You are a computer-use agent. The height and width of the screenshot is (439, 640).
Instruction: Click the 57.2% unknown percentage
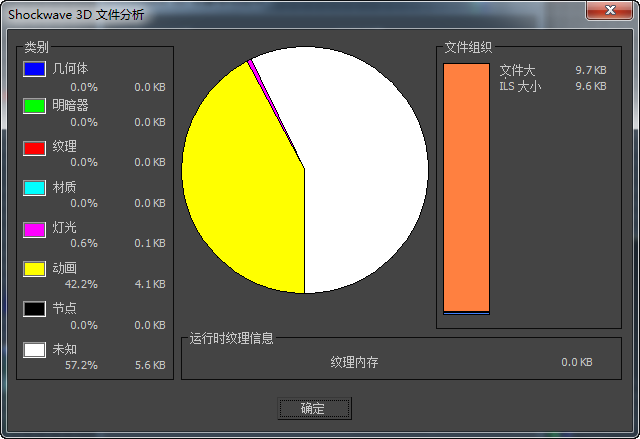point(81,365)
